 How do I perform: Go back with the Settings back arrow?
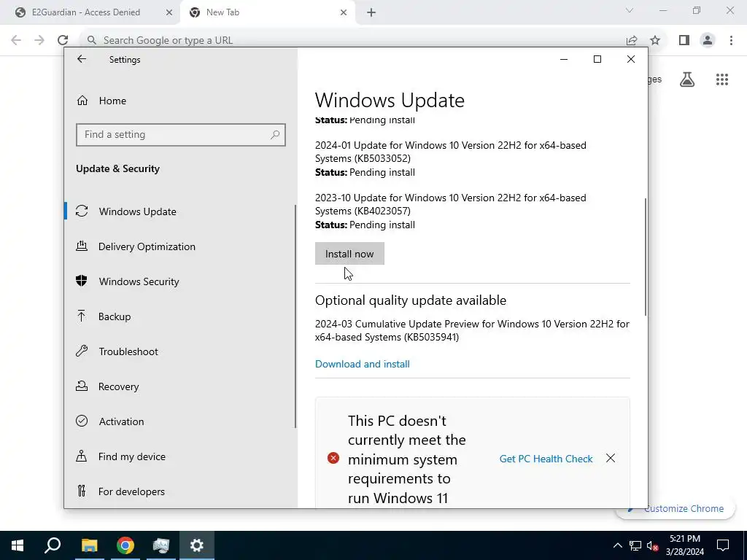click(82, 59)
